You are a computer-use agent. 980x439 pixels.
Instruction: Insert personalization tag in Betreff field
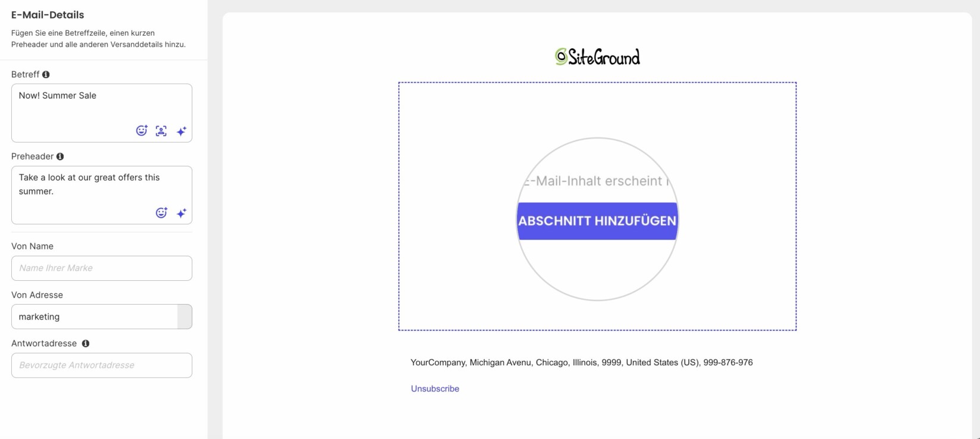[x=161, y=131]
